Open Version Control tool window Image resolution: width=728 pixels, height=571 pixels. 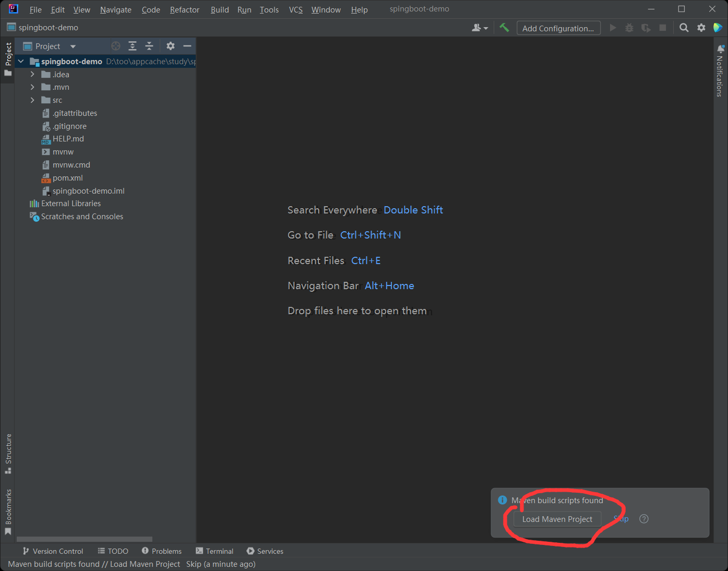coord(53,551)
